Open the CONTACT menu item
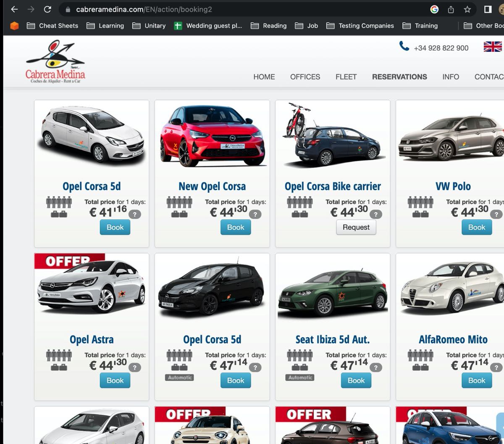Screen dimensions: 504x444 (x=489, y=77)
